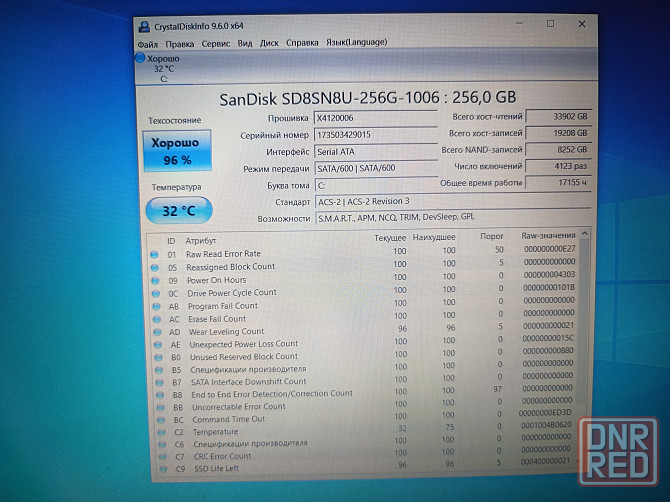
Task: Open the Вид menu
Action: [245, 43]
